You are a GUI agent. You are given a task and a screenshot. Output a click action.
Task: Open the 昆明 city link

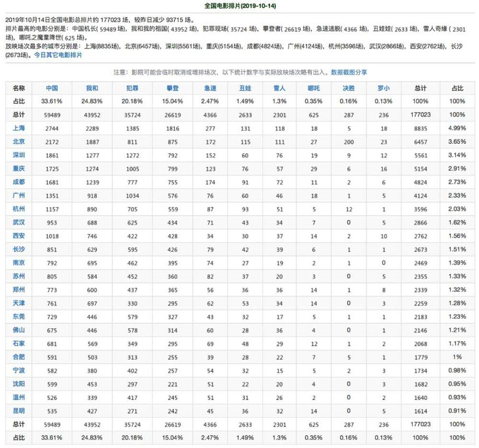[18, 411]
